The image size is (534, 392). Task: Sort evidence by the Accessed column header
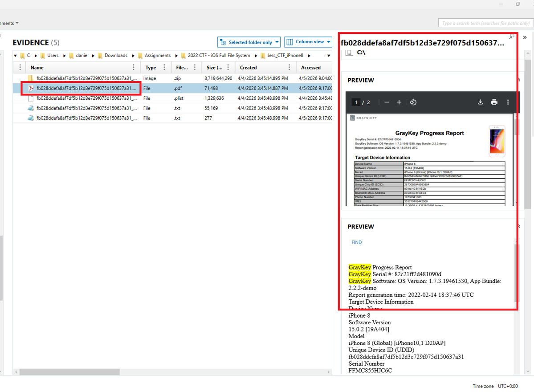point(310,67)
